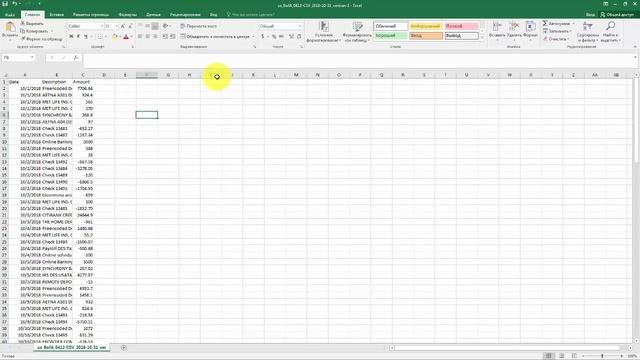Decrease decimal places
640x360 pixels.
[x=299, y=37]
